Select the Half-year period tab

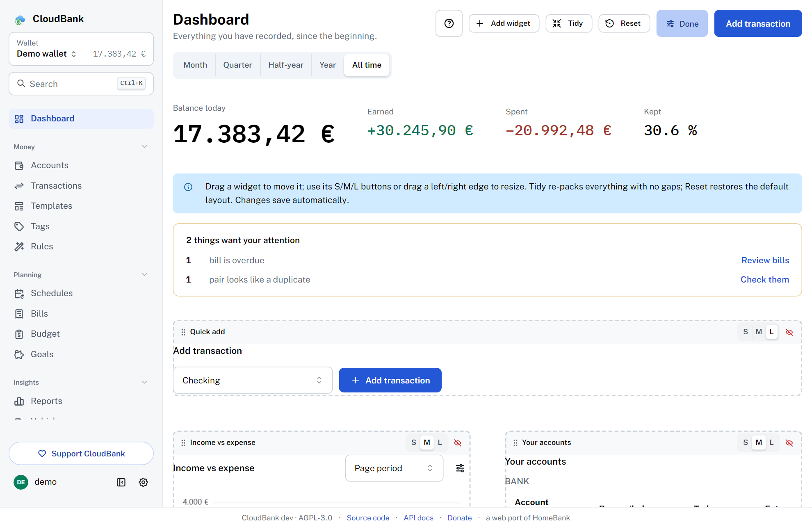pos(286,65)
